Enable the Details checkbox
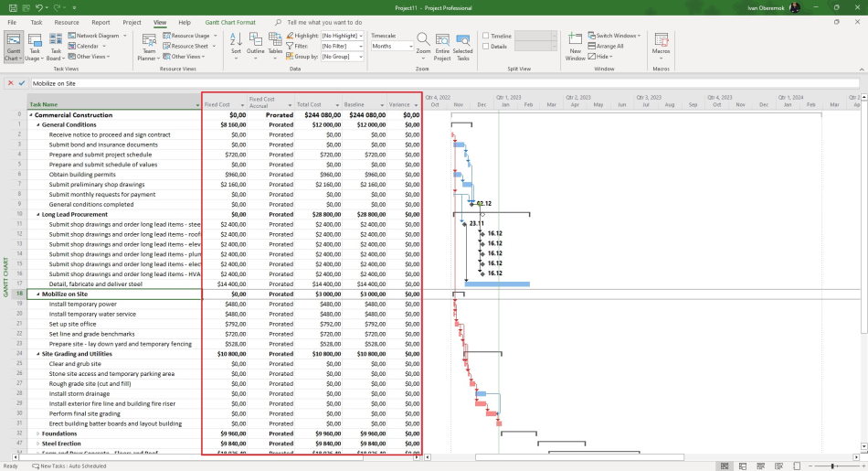This screenshot has width=868, height=471. pos(486,46)
